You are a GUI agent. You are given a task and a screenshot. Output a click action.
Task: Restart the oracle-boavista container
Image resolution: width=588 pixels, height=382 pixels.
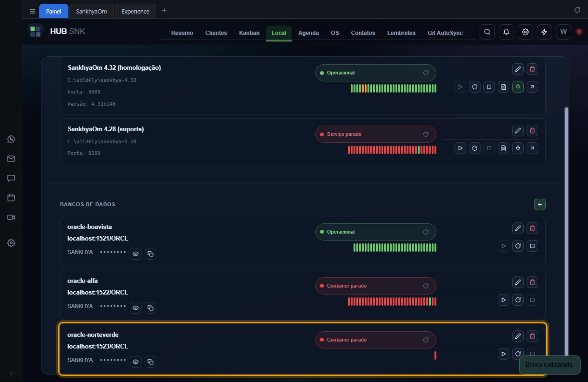[x=518, y=246]
